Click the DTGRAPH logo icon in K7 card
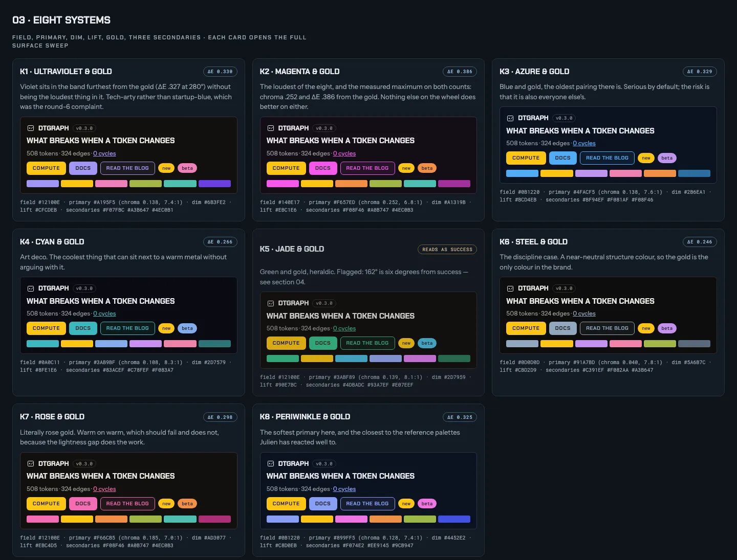Viewport: 737px width, 560px height. coord(31,464)
